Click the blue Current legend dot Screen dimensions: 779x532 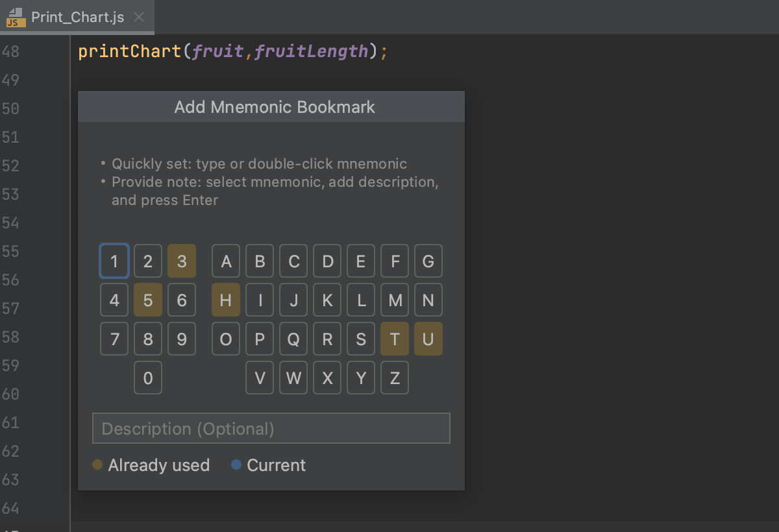pos(236,465)
